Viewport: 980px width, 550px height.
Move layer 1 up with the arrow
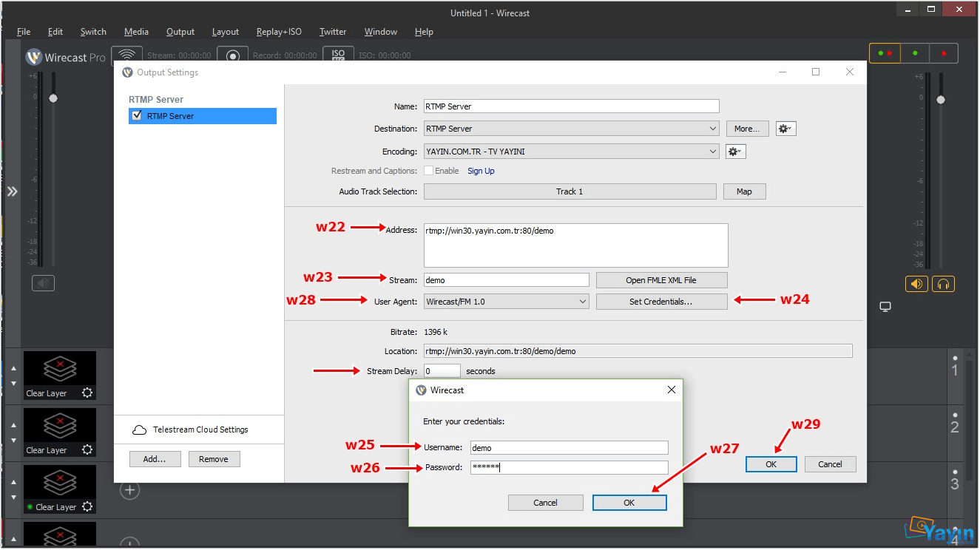(13, 368)
